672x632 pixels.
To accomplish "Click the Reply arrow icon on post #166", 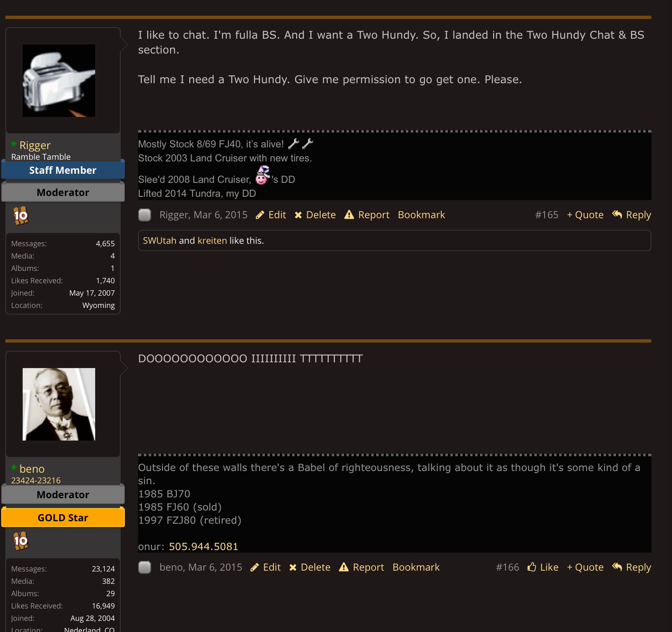I will (617, 567).
